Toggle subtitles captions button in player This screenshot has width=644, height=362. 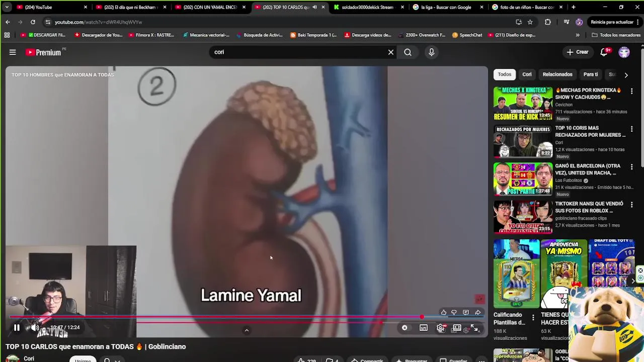[x=424, y=328]
